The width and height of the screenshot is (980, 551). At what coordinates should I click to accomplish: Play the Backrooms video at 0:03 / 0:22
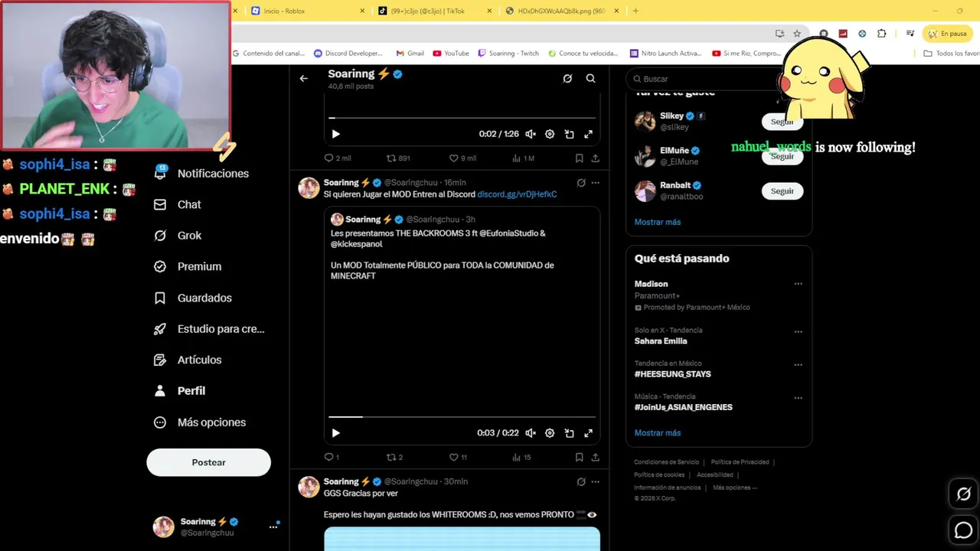(x=335, y=433)
